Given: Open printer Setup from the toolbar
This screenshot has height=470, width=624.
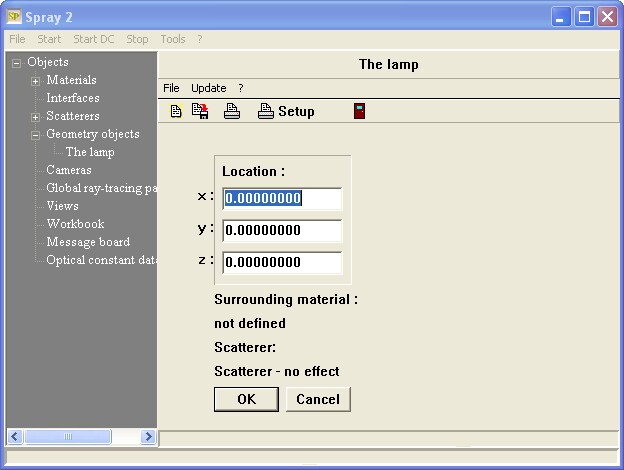Looking at the screenshot, I should click(286, 111).
